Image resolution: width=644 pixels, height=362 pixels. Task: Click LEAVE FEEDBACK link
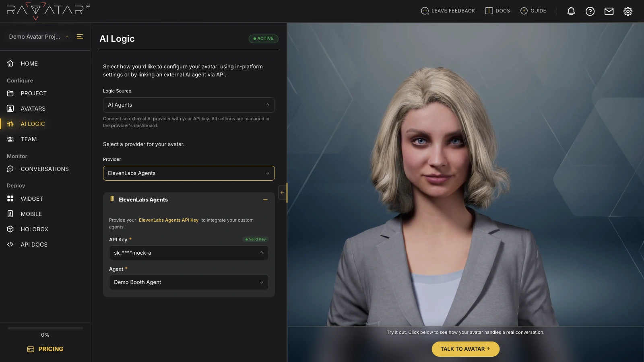(x=448, y=11)
